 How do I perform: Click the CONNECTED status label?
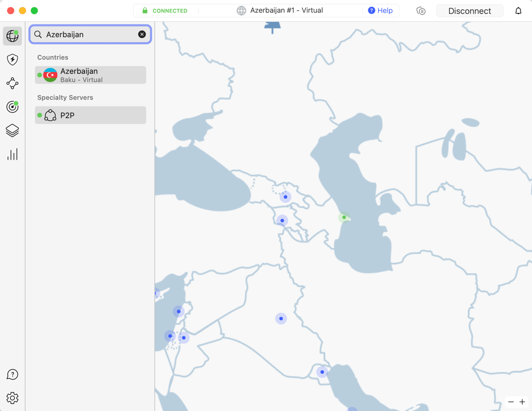point(170,11)
